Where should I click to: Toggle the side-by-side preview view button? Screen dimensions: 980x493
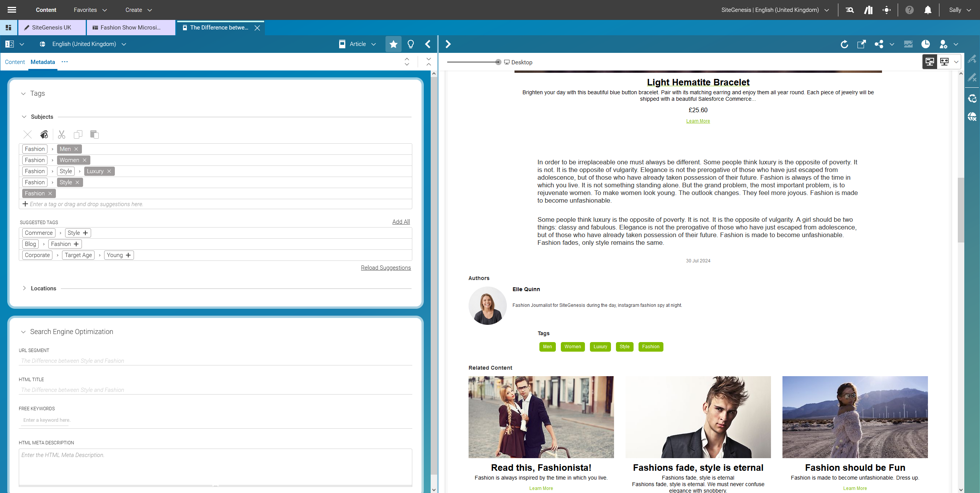pyautogui.click(x=929, y=62)
